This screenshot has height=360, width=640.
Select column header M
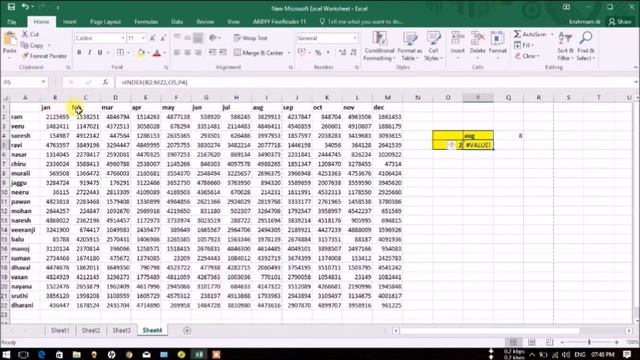point(387,98)
